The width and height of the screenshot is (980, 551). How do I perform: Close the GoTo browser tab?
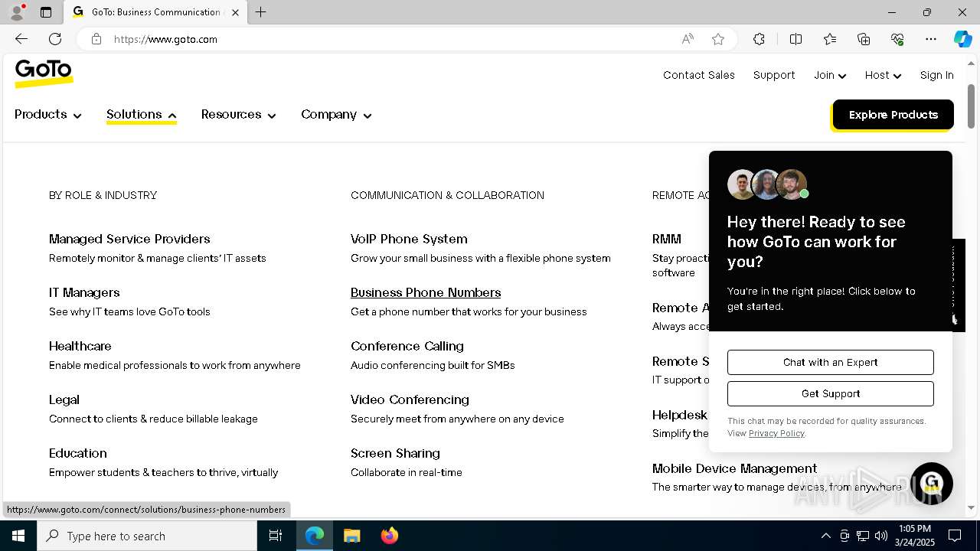(x=235, y=12)
